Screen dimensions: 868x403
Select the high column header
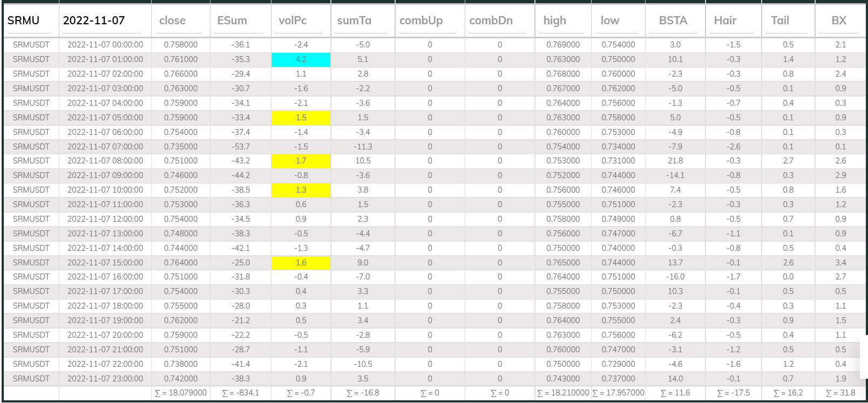pyautogui.click(x=555, y=21)
